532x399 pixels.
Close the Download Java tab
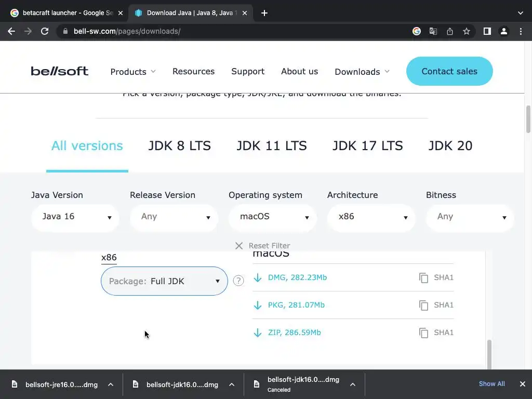tap(245, 13)
